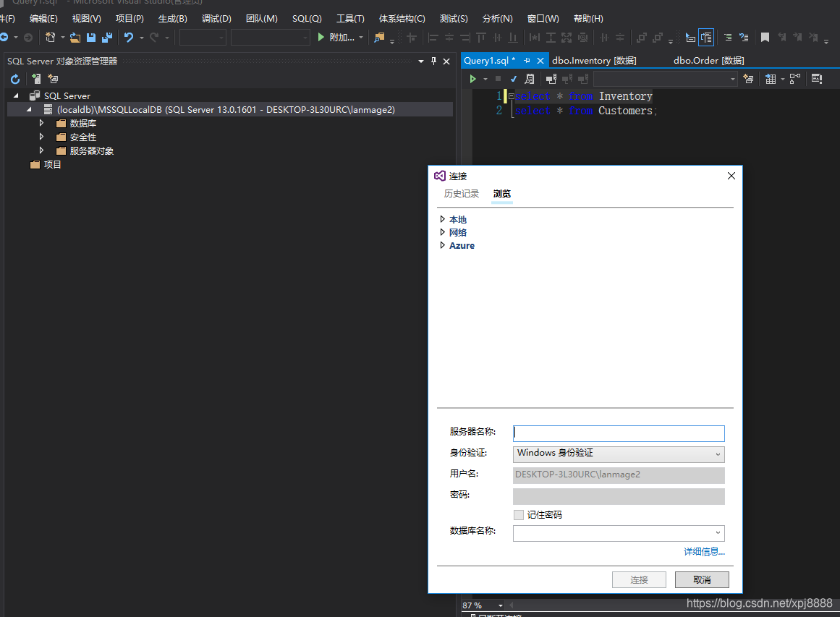Click the query options icon
This screenshot has width=840, height=617.
point(816,80)
